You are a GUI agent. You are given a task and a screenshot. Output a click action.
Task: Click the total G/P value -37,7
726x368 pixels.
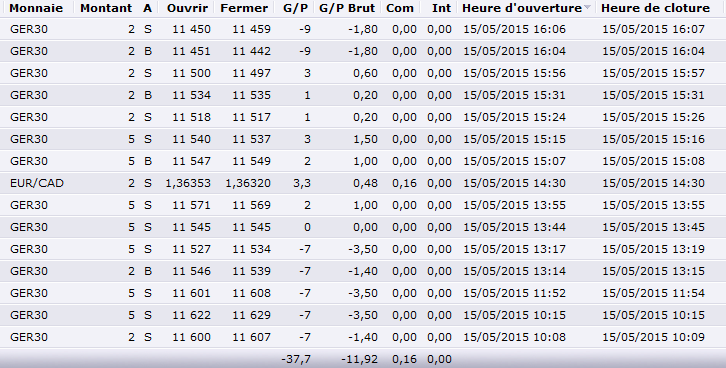pos(296,359)
